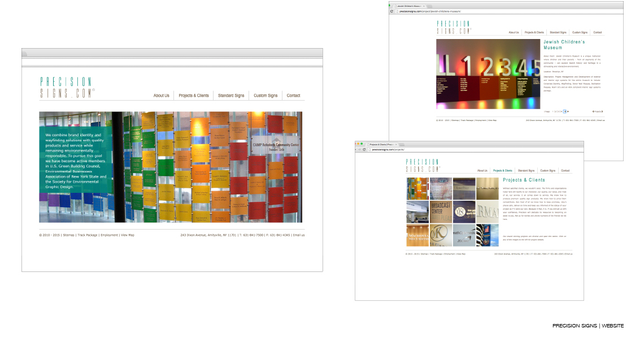Screen dimensions: 644x354
Task: Click the Email us link in the homepage footer
Action: tap(299, 235)
